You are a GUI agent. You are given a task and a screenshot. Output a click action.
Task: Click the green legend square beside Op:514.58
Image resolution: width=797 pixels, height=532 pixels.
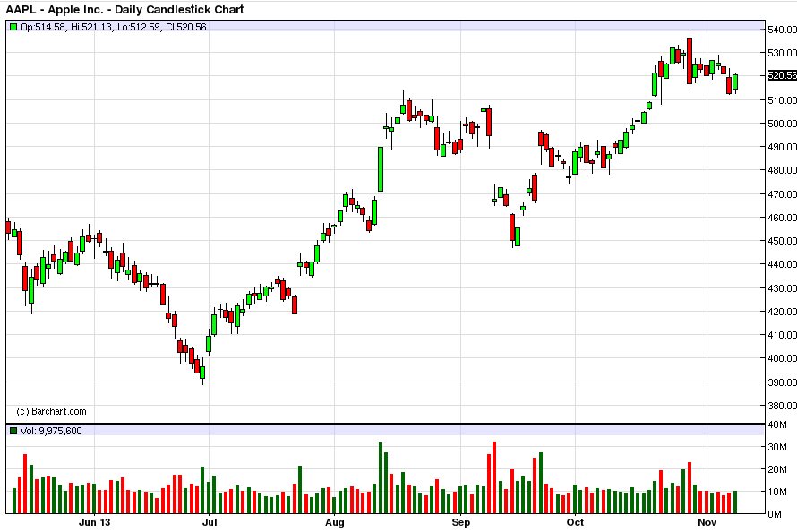coord(13,27)
